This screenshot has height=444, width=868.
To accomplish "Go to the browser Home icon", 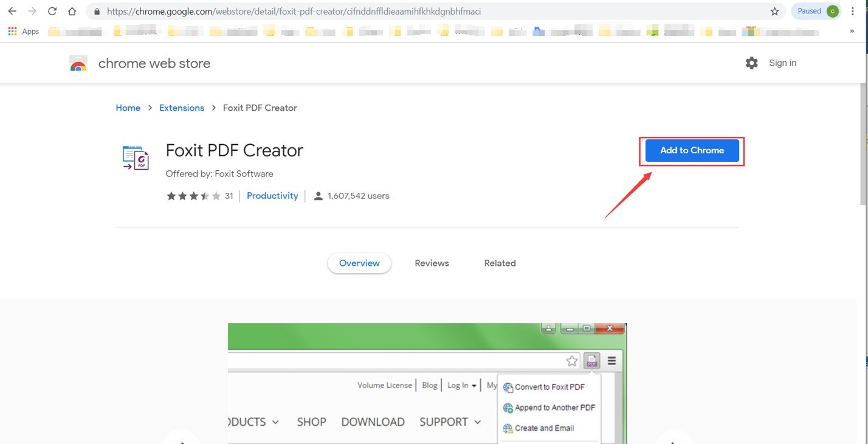I will (72, 11).
